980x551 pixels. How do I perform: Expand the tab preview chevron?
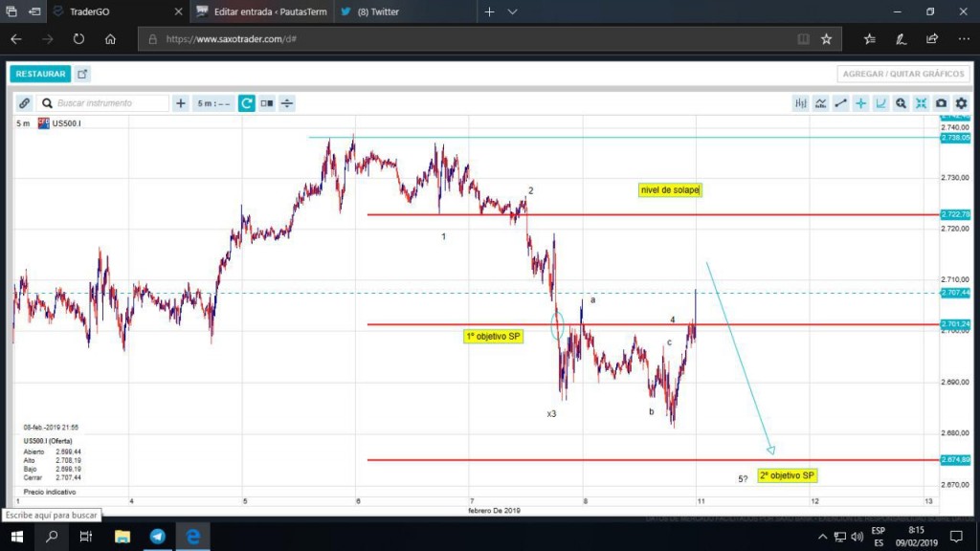click(x=513, y=11)
